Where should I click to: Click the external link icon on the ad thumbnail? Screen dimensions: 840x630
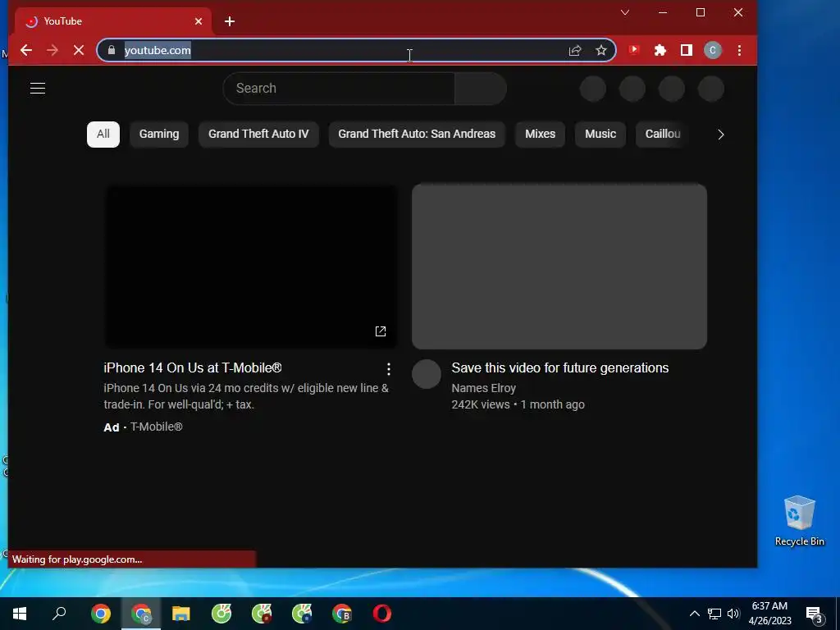pos(381,331)
